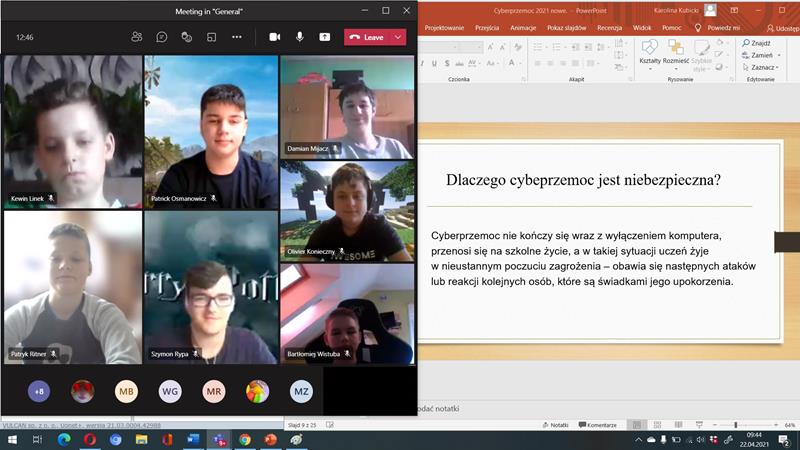Mute or unmute the microphone
The image size is (800, 450).
[x=300, y=37]
